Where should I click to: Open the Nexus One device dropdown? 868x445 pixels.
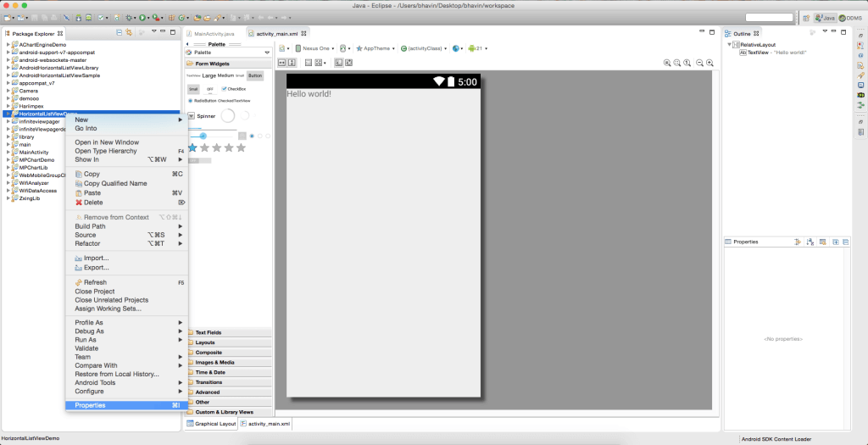pos(314,48)
